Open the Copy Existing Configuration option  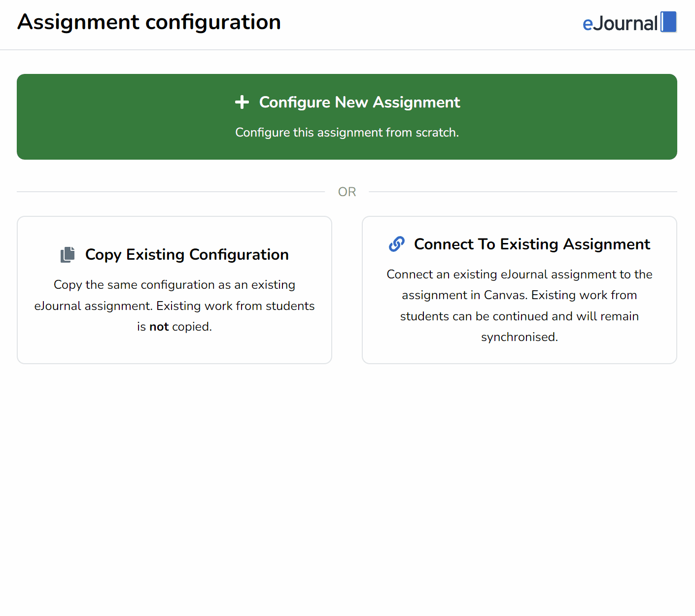(x=174, y=290)
